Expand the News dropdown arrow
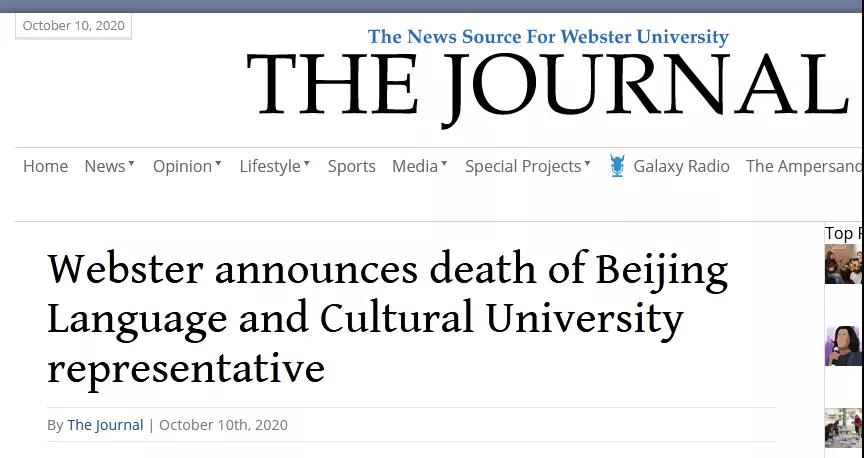The height and width of the screenshot is (458, 864). pyautogui.click(x=131, y=163)
